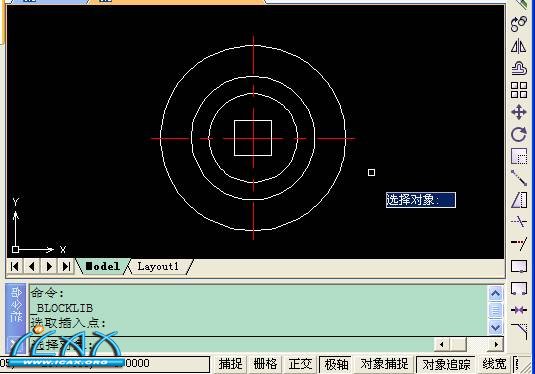Select the Chamfer tool

click(x=519, y=331)
